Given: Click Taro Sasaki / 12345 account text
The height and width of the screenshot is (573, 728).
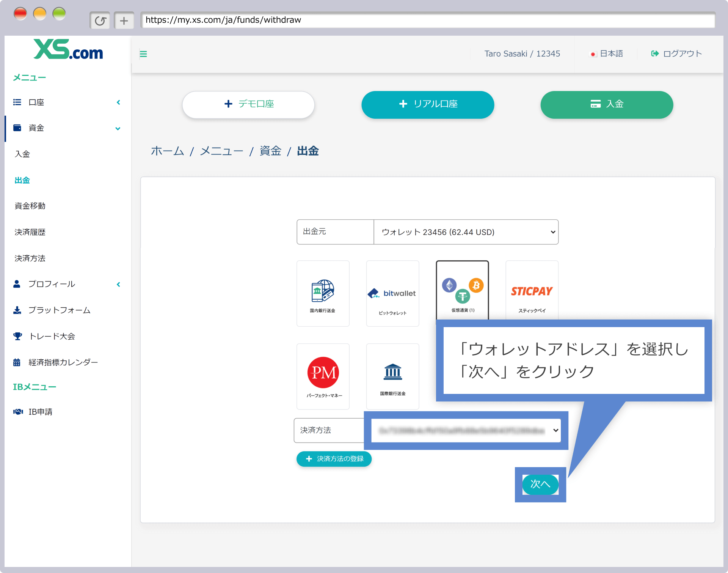Looking at the screenshot, I should coord(522,54).
